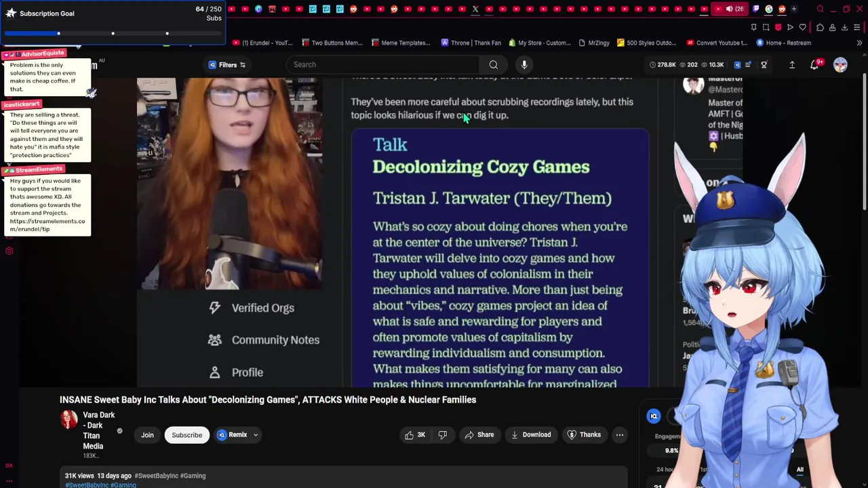Click the browser tab search magnifier
This screenshot has width=868, height=488.
pyautogui.click(x=820, y=9)
